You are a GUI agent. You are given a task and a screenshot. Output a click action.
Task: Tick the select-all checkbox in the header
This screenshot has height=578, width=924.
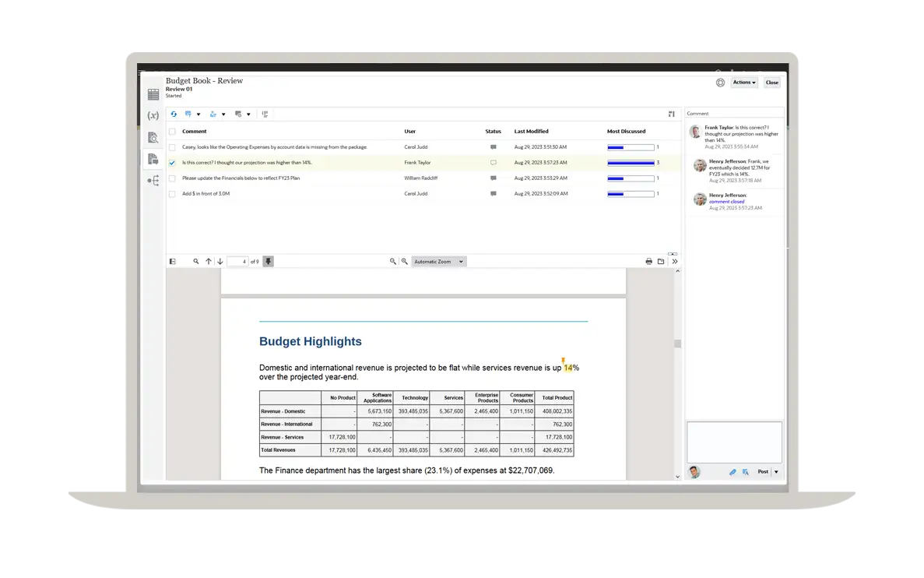[x=172, y=132]
